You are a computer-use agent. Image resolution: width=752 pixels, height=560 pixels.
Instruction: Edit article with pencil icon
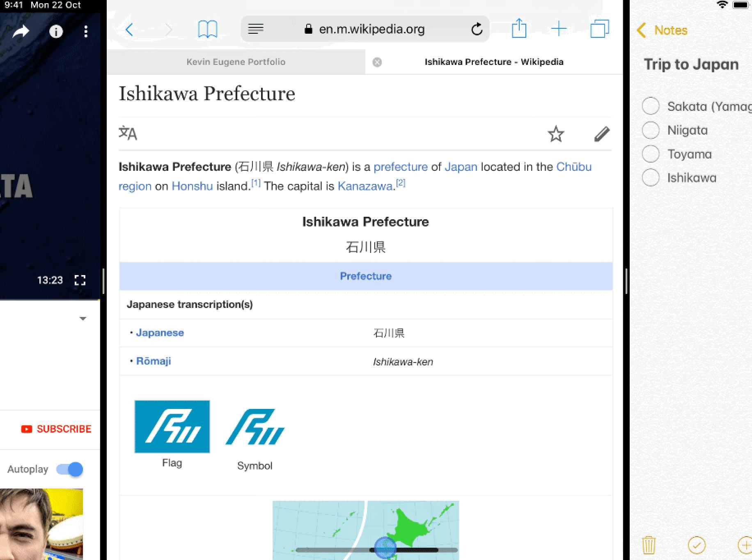[602, 134]
